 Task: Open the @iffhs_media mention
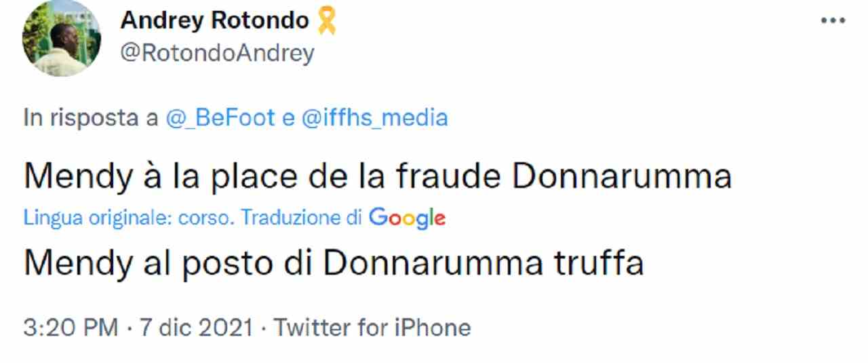(374, 118)
